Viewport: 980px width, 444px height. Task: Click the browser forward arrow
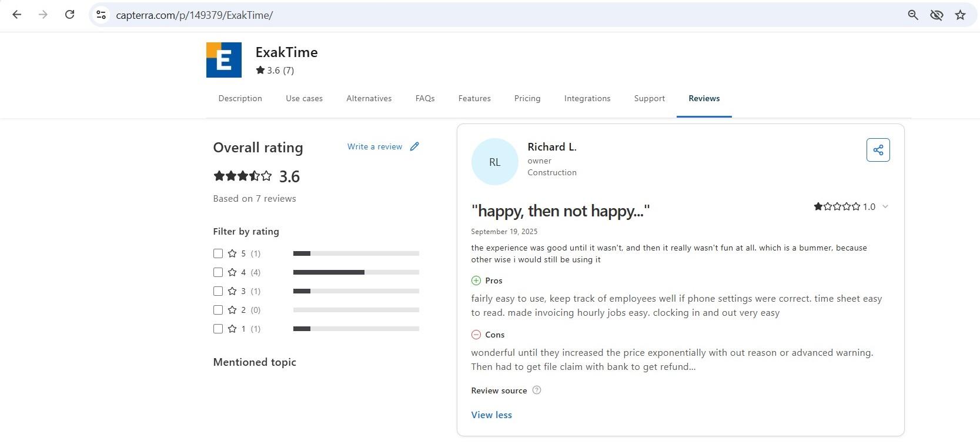coord(43,15)
